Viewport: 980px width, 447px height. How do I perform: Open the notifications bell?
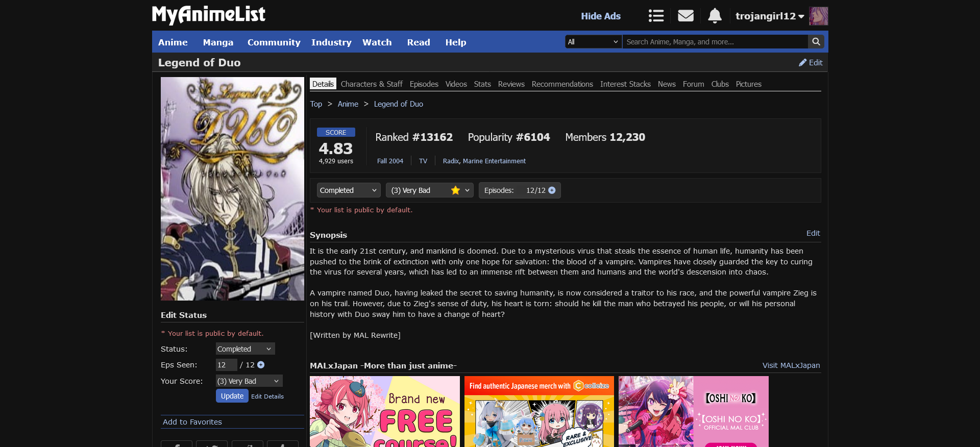click(x=715, y=16)
